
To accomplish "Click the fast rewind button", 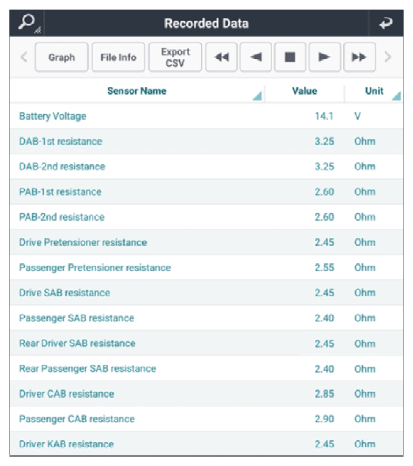I will (x=221, y=57).
